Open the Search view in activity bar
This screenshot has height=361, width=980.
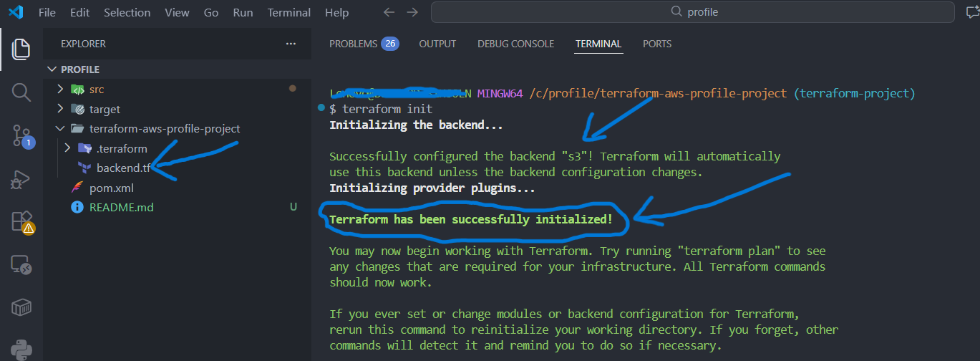point(21,92)
